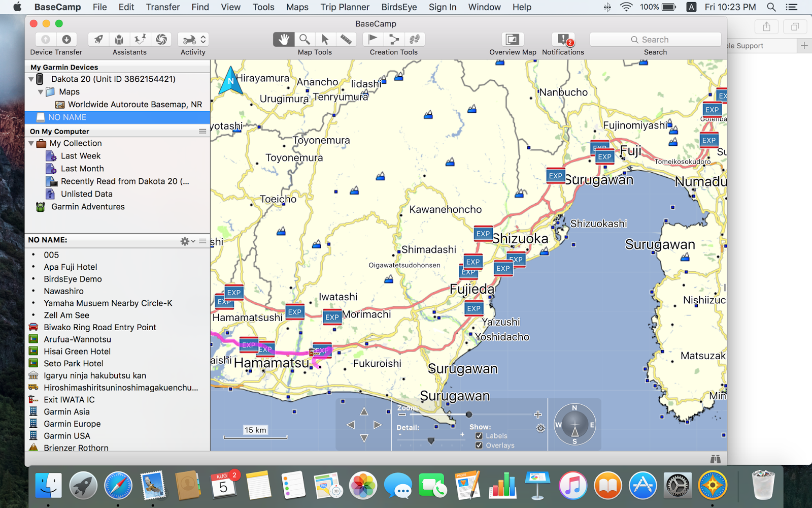Viewport: 812px width, 508px height.
Task: Open the Tools menu
Action: coord(263,7)
